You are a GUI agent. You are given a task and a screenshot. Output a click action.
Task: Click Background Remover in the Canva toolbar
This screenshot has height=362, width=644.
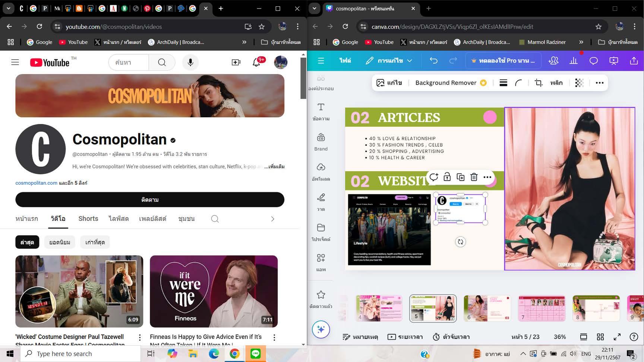451,83
